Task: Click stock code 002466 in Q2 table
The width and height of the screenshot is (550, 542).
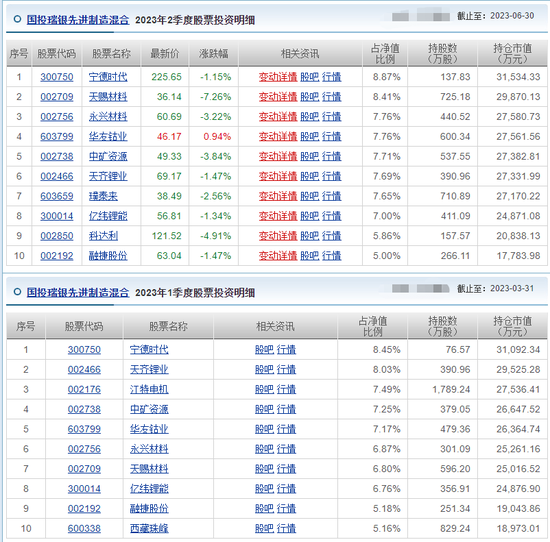Action: (x=57, y=176)
